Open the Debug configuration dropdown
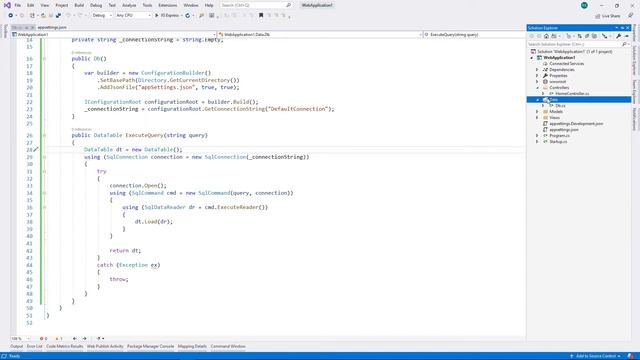The width and height of the screenshot is (640, 360). (x=102, y=16)
